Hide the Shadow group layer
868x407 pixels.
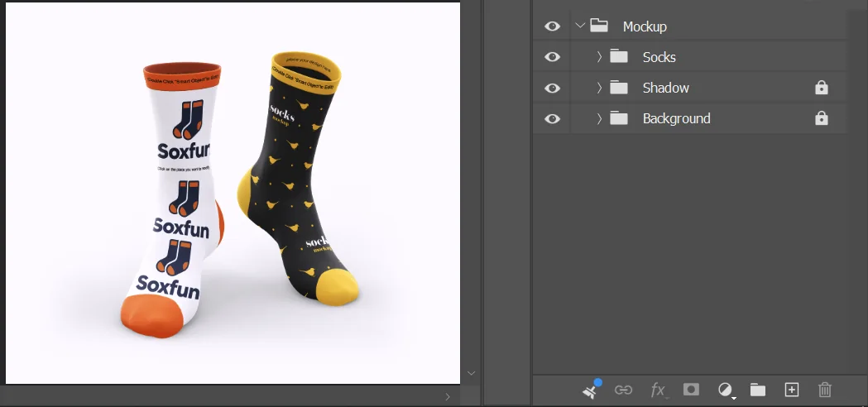coord(552,88)
